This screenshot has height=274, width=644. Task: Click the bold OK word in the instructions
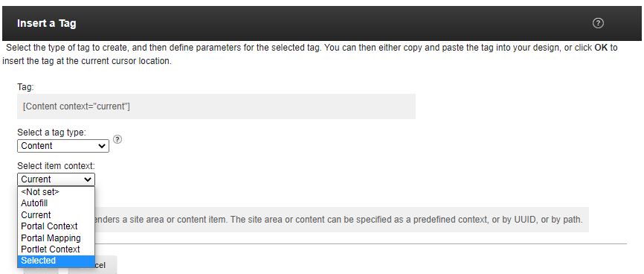(601, 48)
